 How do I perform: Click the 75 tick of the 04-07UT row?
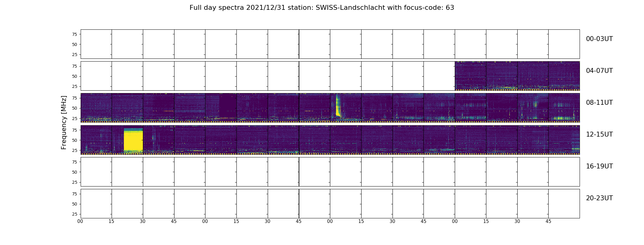pyautogui.click(x=75, y=66)
